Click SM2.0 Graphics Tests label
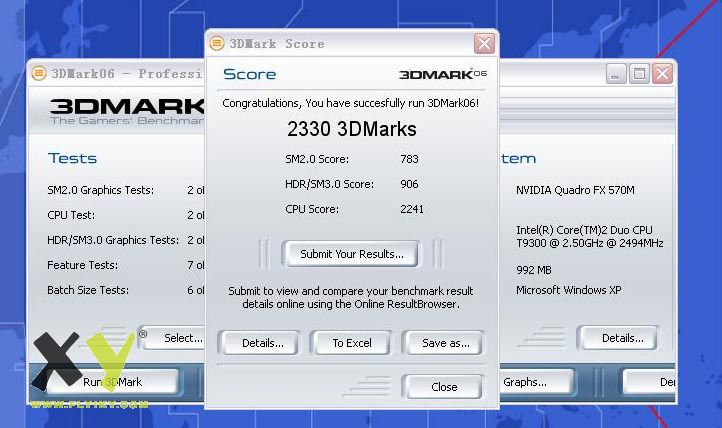 (x=100, y=190)
